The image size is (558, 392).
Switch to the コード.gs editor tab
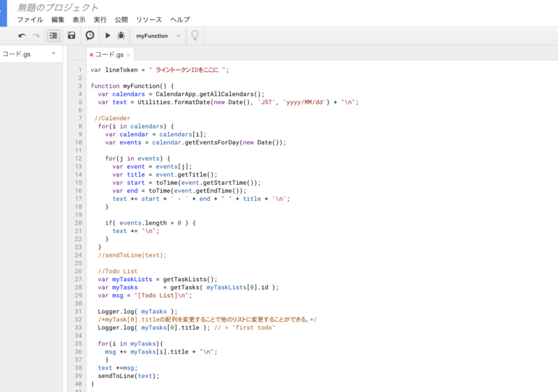pyautogui.click(x=110, y=54)
